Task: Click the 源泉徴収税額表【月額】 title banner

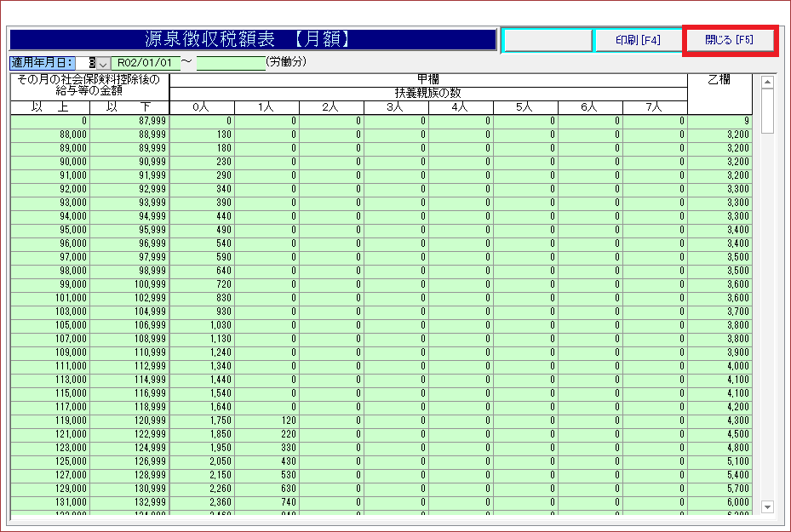Action: pos(252,40)
